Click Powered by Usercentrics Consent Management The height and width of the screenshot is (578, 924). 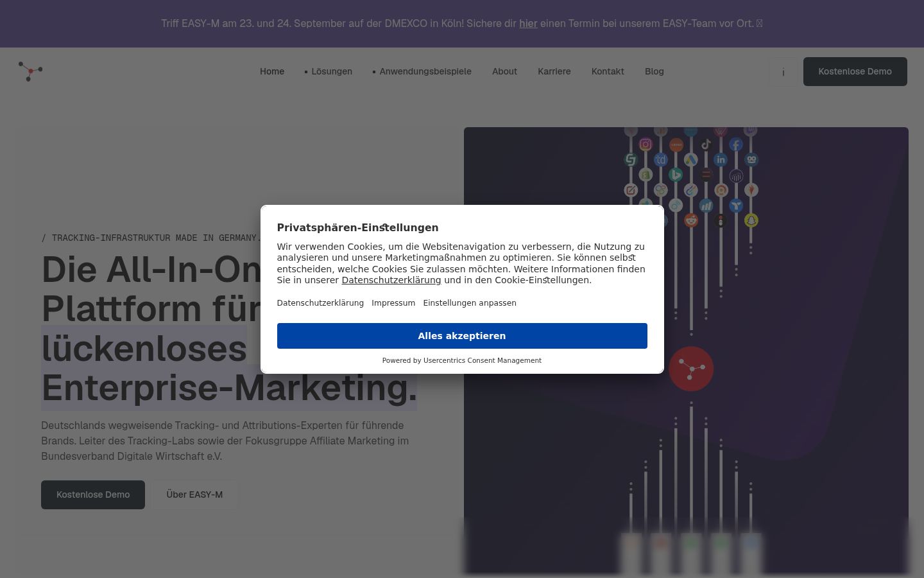coord(462,360)
